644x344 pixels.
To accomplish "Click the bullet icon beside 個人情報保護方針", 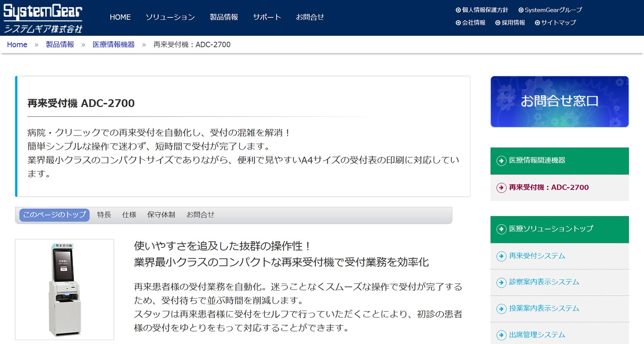I will [x=458, y=10].
